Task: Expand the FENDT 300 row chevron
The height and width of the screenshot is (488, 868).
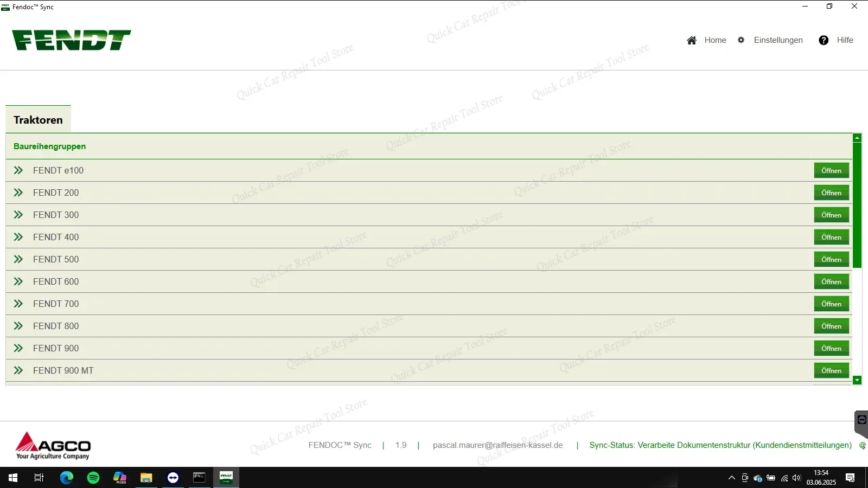Action: (18, 215)
